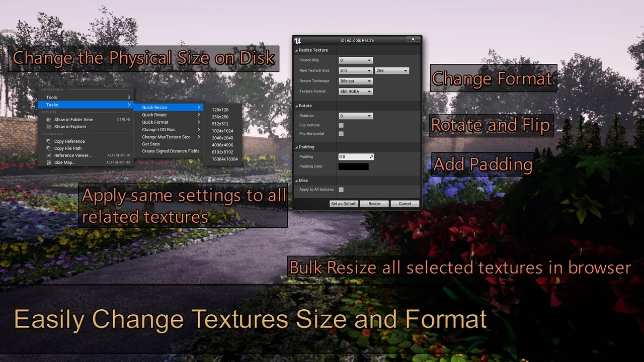Screen dimensions: 644x362
Task: Check the Apply to All textures box
Action: pyautogui.click(x=341, y=190)
